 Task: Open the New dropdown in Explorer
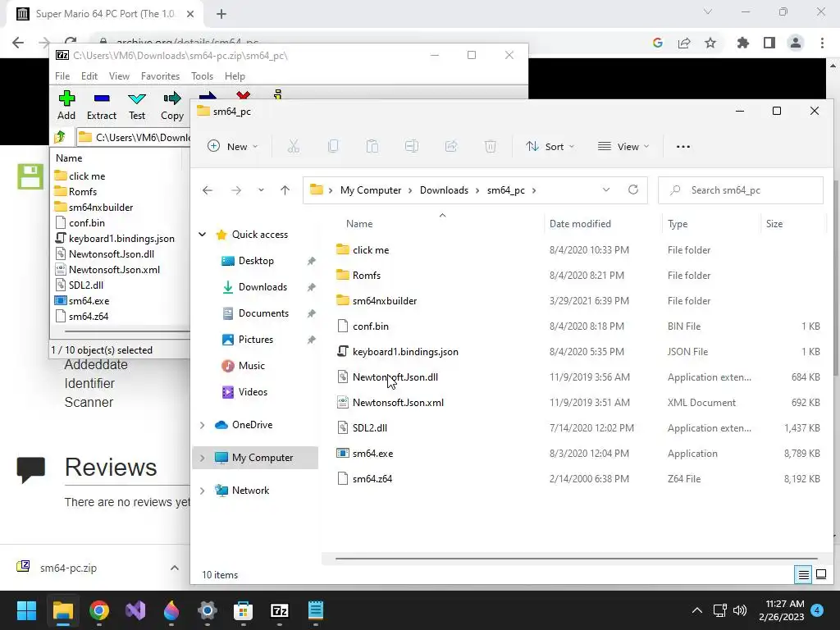pyautogui.click(x=232, y=146)
